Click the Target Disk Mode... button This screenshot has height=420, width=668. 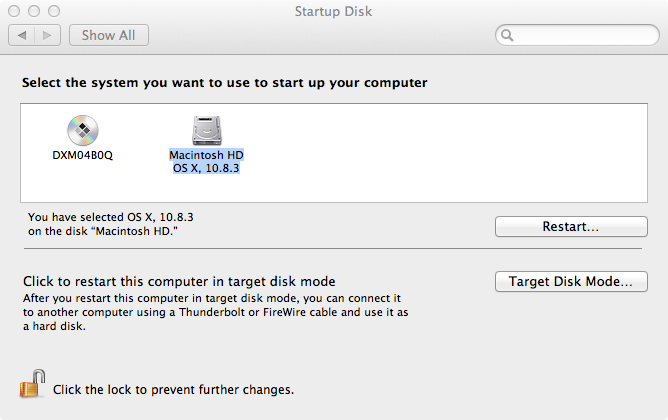571,282
